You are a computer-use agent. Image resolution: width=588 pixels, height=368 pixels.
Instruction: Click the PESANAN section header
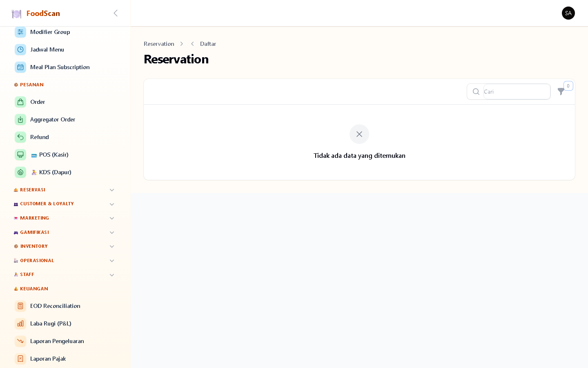pyautogui.click(x=32, y=85)
